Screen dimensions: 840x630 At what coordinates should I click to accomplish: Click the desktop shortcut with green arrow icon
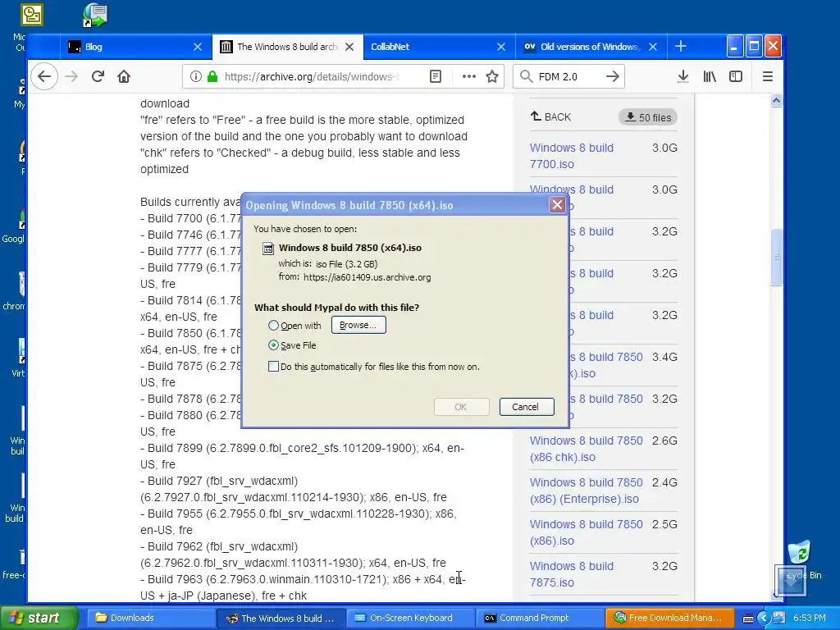(95, 15)
